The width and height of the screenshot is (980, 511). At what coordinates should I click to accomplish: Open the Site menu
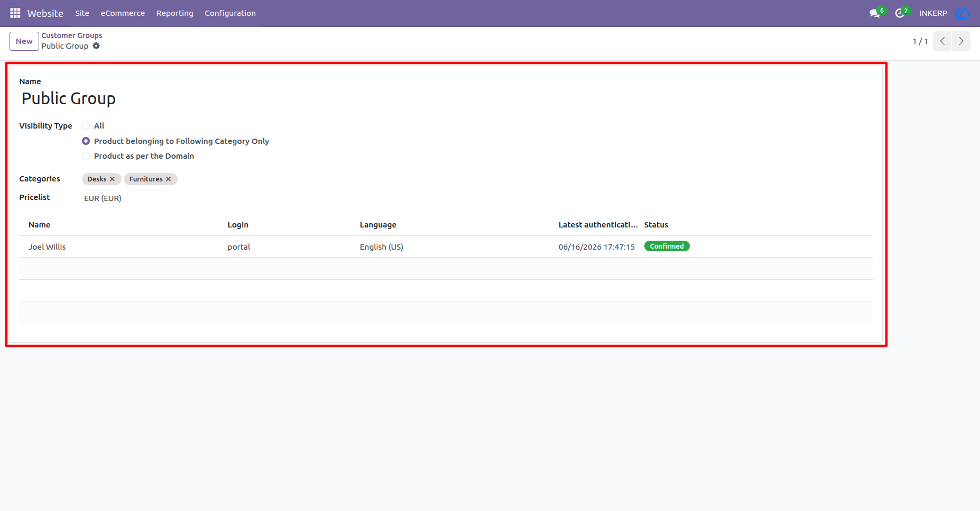point(82,13)
